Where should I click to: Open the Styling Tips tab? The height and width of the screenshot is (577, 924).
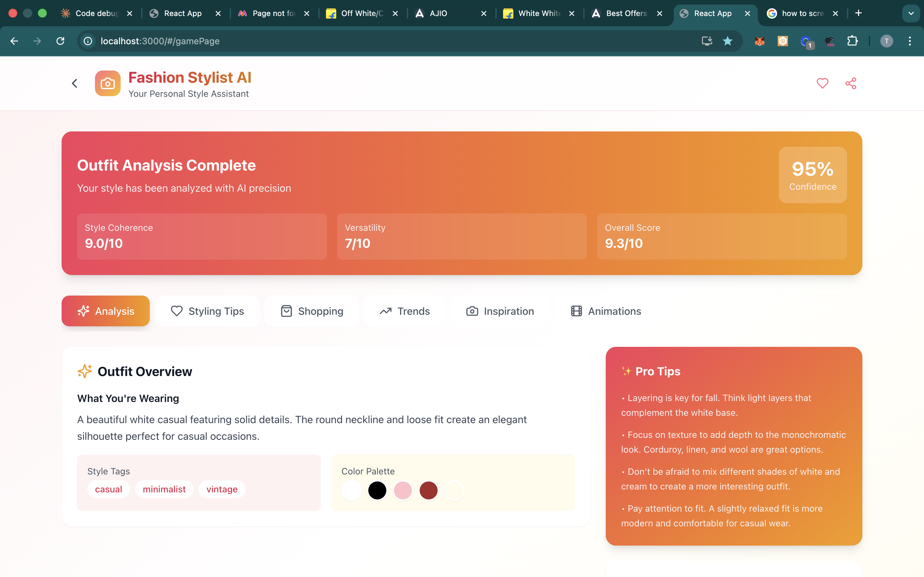[x=207, y=311]
